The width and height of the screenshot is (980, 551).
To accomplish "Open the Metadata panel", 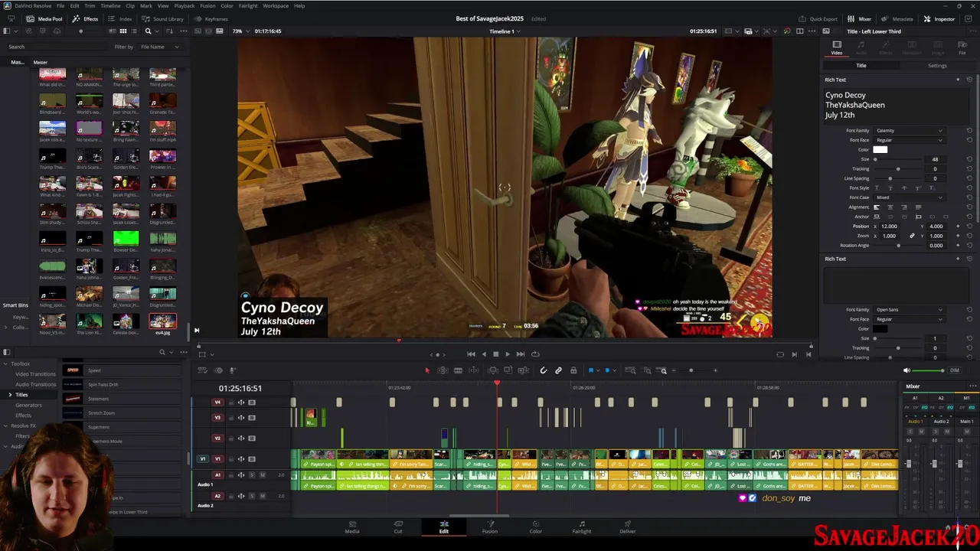I will [897, 18].
